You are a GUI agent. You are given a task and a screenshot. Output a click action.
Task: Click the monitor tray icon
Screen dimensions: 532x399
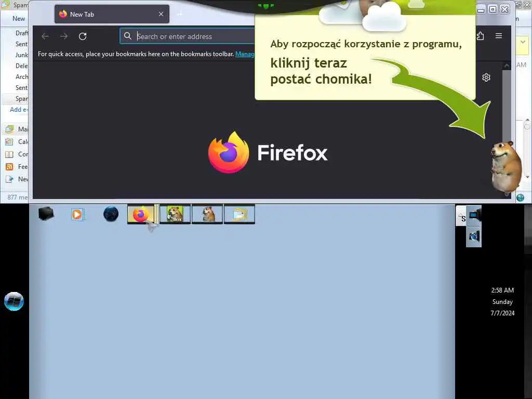pyautogui.click(x=474, y=215)
